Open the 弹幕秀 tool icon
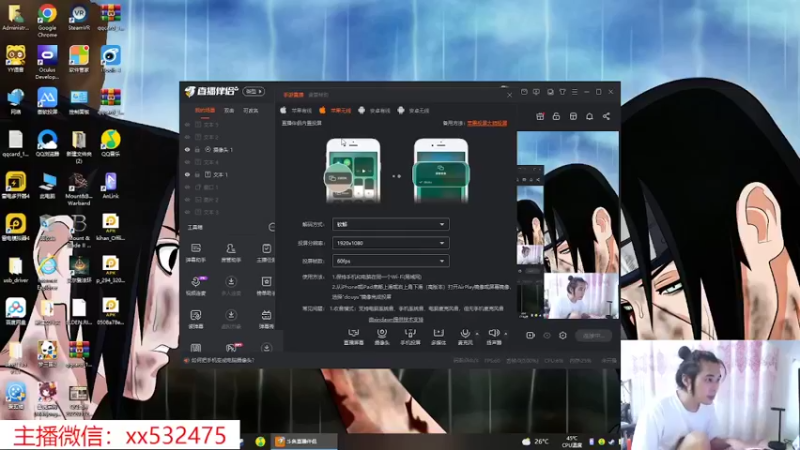The height and width of the screenshot is (450, 800). coord(266,319)
